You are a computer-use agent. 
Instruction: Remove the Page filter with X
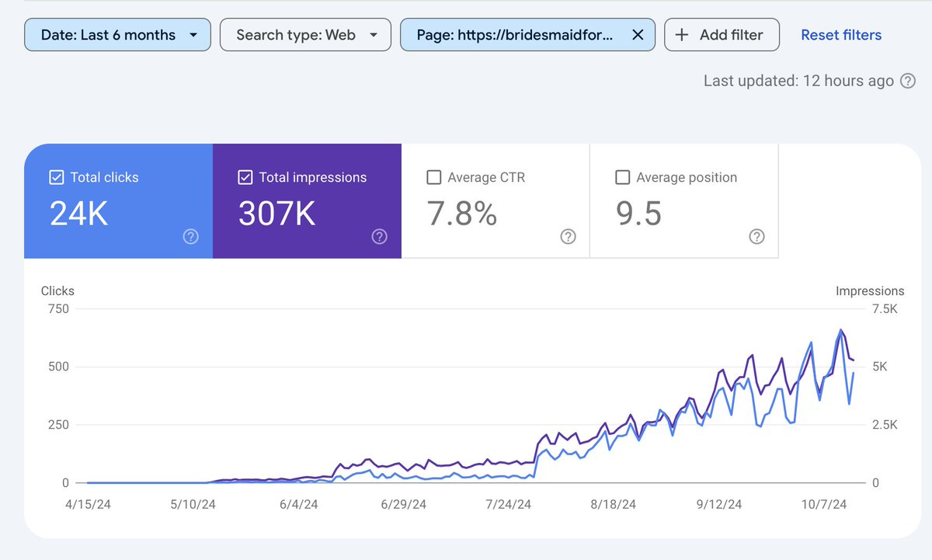[x=638, y=35]
